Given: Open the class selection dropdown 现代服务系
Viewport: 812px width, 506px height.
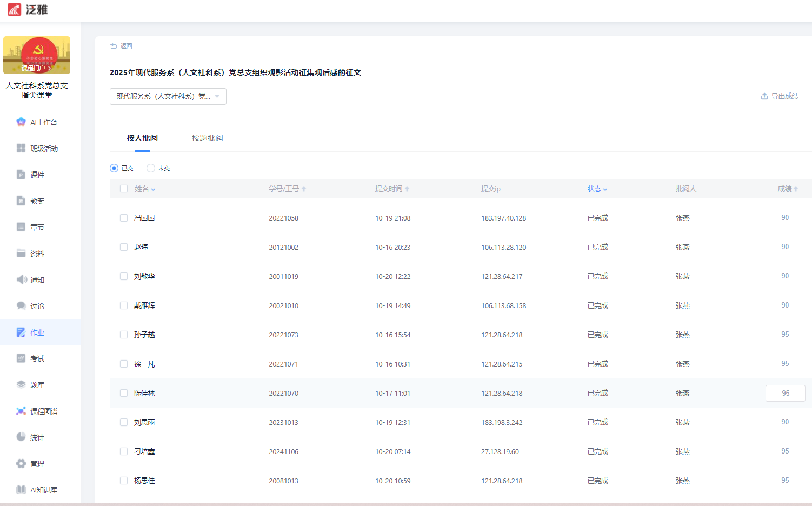Looking at the screenshot, I should tap(168, 96).
